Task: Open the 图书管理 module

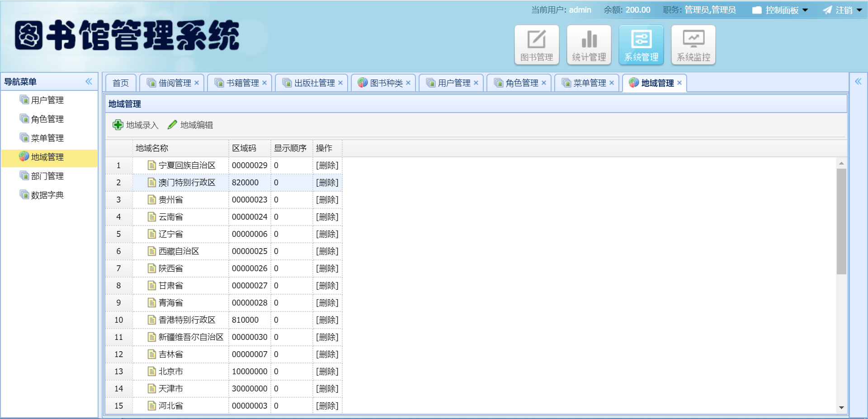Action: tap(536, 44)
